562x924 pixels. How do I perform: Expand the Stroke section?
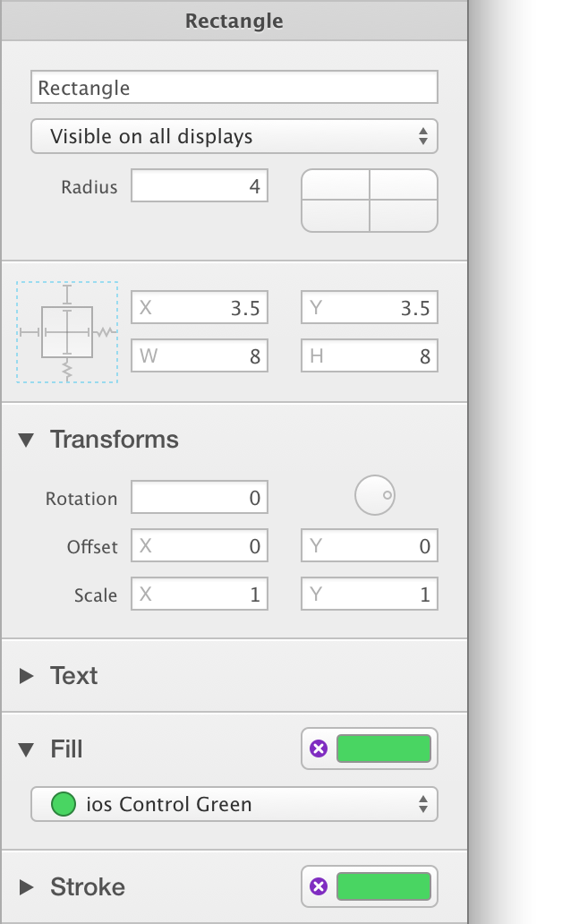(26, 887)
